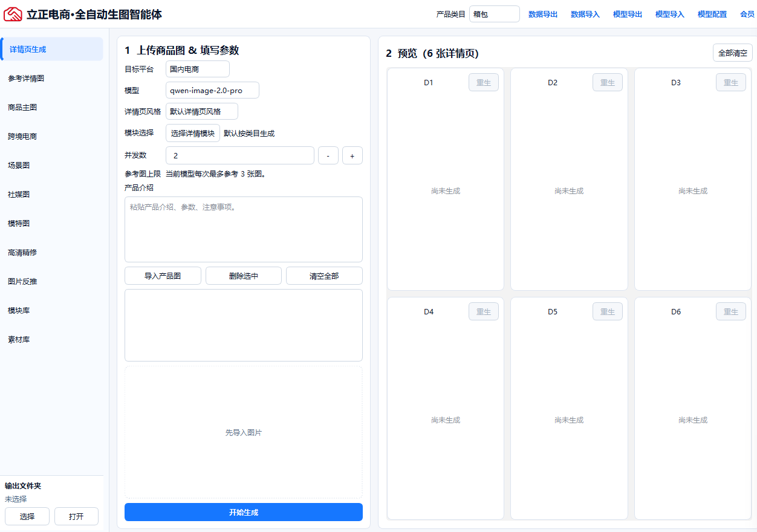The width and height of the screenshot is (757, 532).
Task: Select the 详情页生成 sidebar tab
Action: point(52,49)
